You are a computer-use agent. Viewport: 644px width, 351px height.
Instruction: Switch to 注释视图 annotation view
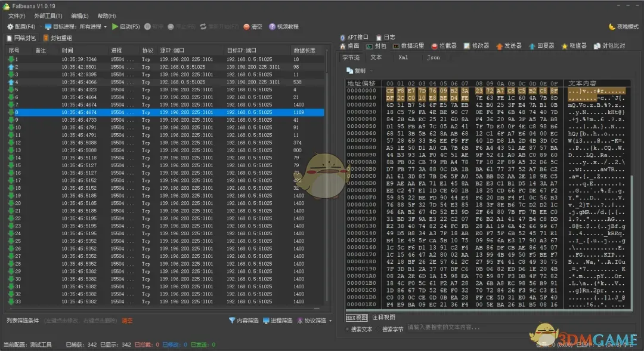[383, 318]
